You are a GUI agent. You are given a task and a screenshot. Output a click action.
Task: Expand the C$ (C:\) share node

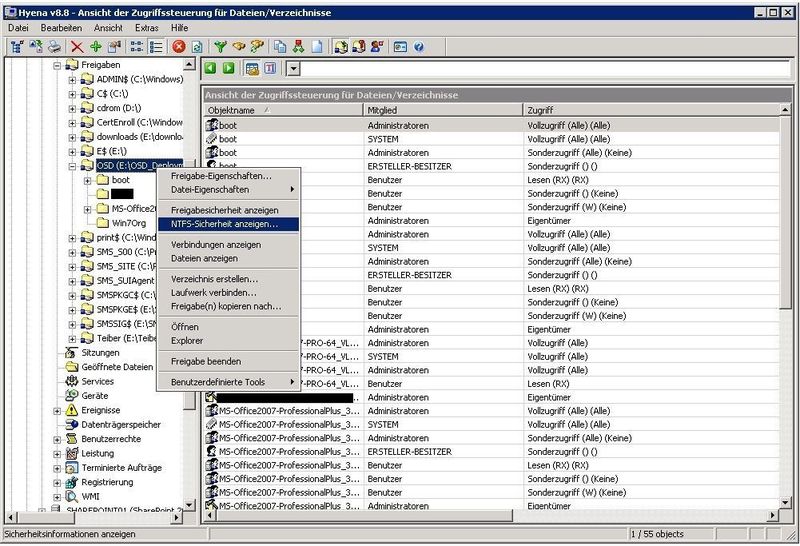[x=72, y=94]
